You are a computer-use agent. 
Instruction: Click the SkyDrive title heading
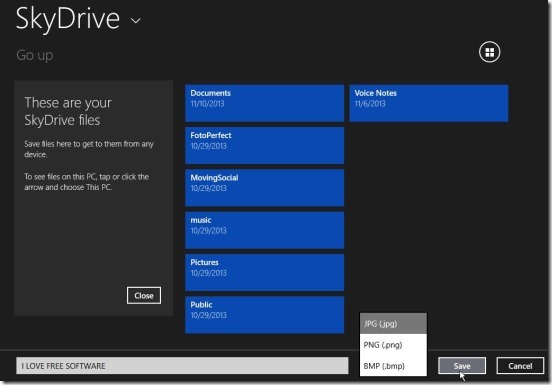point(68,18)
